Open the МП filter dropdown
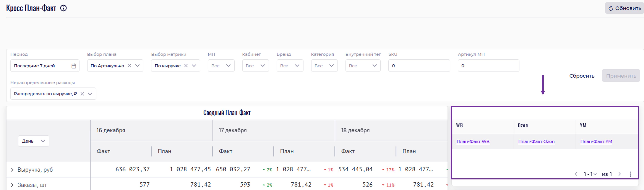Image resolution: width=644 pixels, height=190 pixels. pos(221,66)
